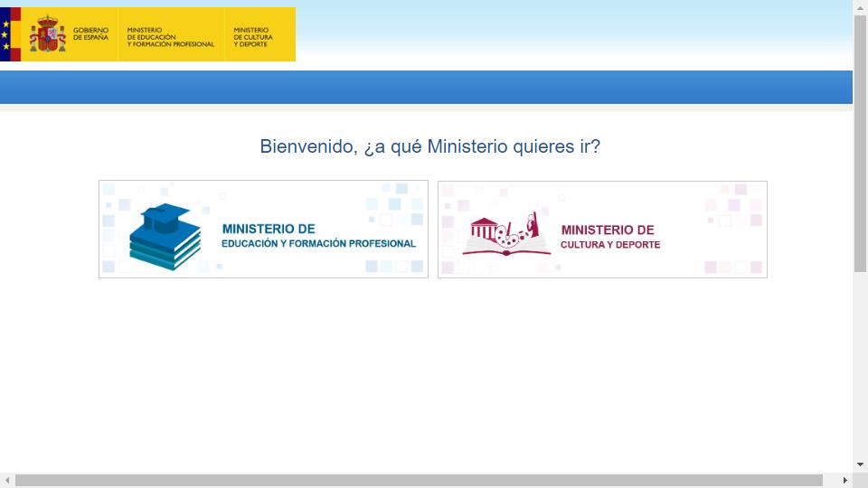Click the scroll down arrow

[860, 465]
